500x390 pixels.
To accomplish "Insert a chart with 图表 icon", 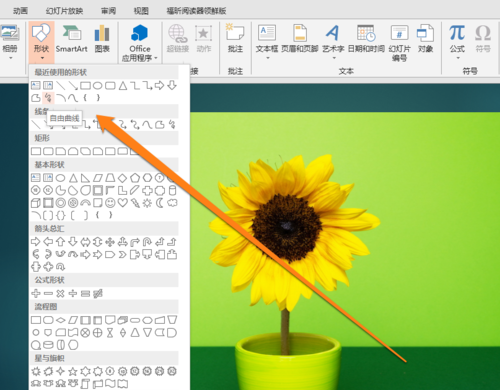I will pyautogui.click(x=102, y=39).
